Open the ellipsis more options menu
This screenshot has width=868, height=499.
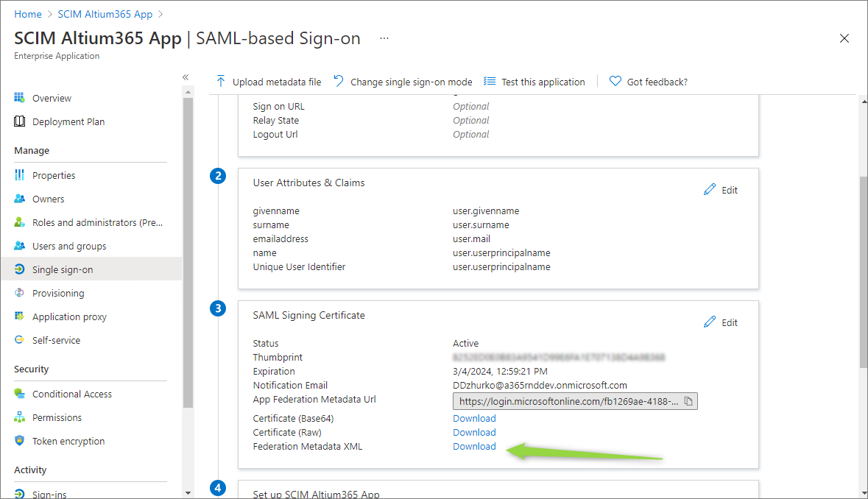pos(384,38)
